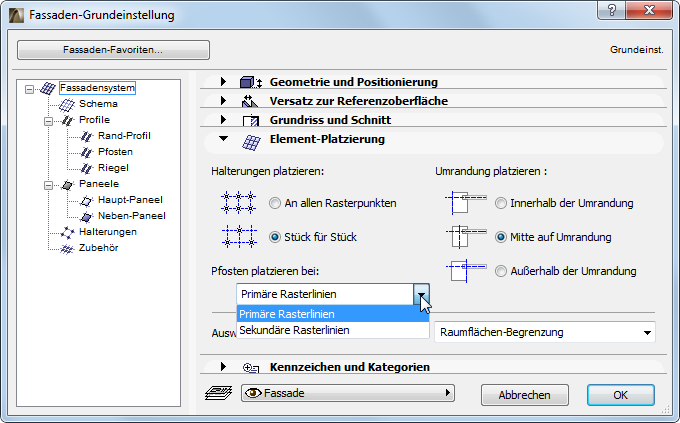Collapse the Paneele tree node

click(x=48, y=186)
